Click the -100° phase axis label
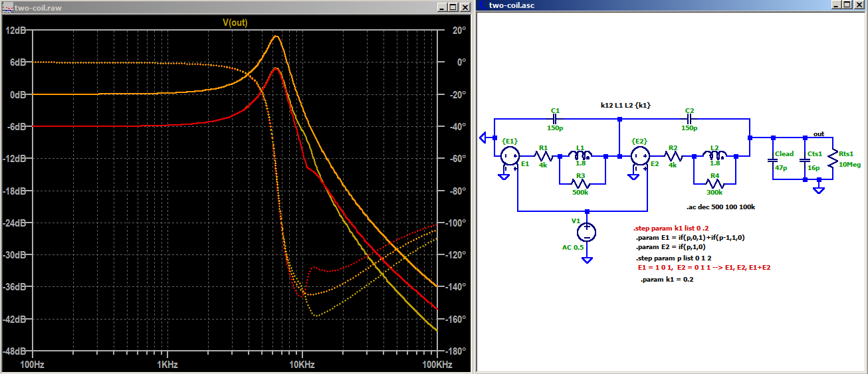868x374 pixels. [455, 223]
